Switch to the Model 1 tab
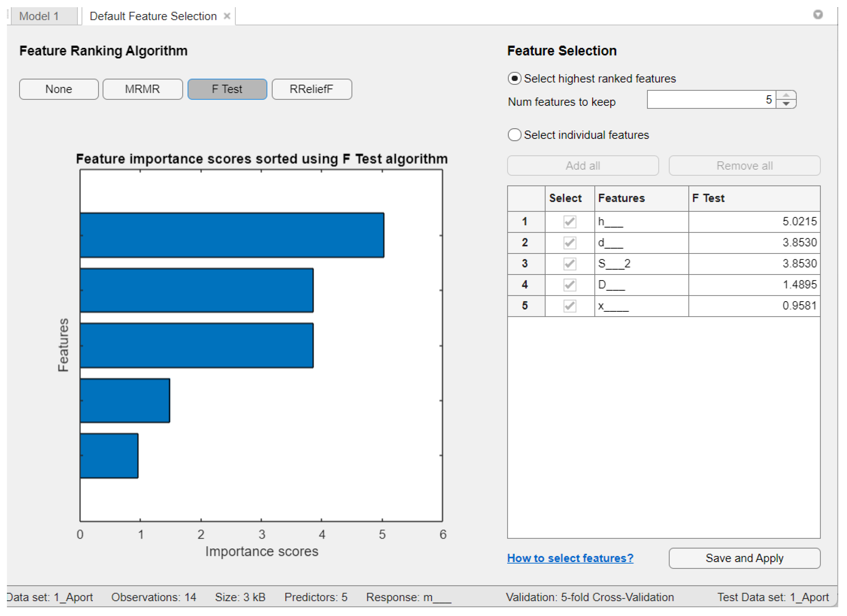Image resolution: width=847 pixels, height=616 pixels. [39, 16]
